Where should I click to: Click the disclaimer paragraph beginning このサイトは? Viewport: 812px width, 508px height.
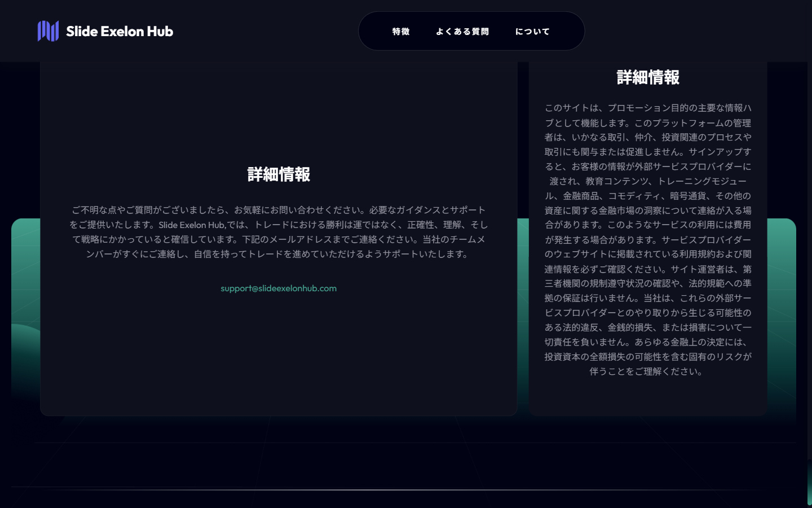[648, 239]
